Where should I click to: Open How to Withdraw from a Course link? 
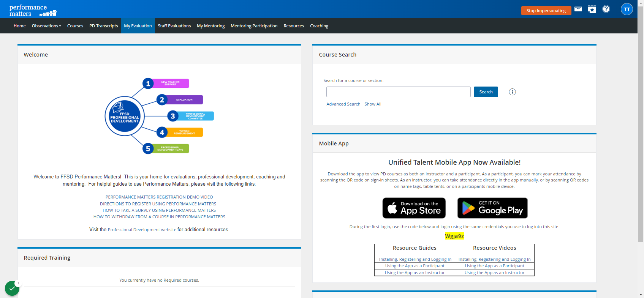coord(159,217)
